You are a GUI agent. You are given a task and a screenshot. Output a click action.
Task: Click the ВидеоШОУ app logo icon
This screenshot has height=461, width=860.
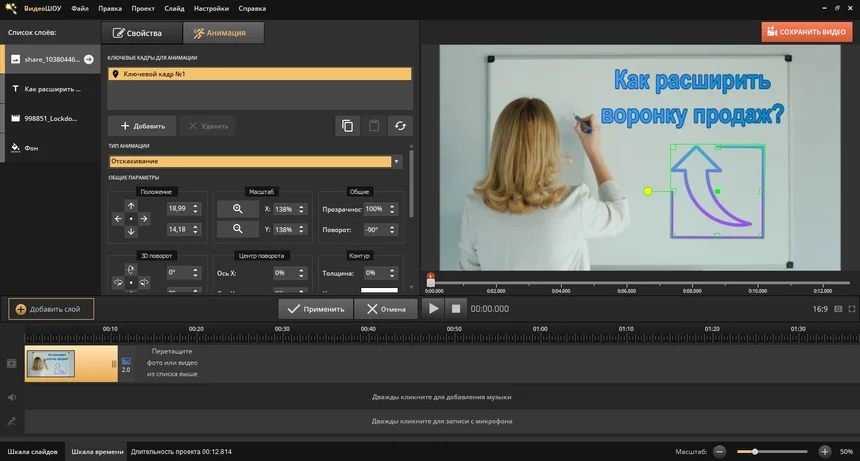click(x=10, y=8)
